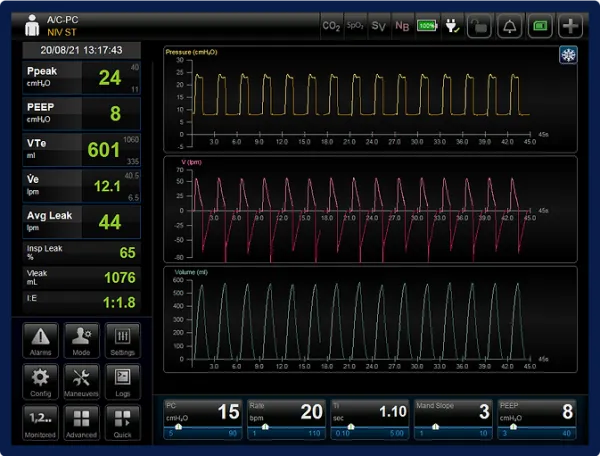The width and height of the screenshot is (600, 456).
Task: Click the alarm bell silence button
Action: pyautogui.click(x=510, y=25)
